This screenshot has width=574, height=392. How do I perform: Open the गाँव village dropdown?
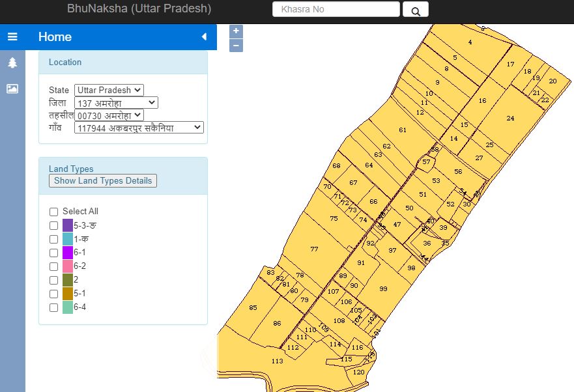(x=139, y=128)
